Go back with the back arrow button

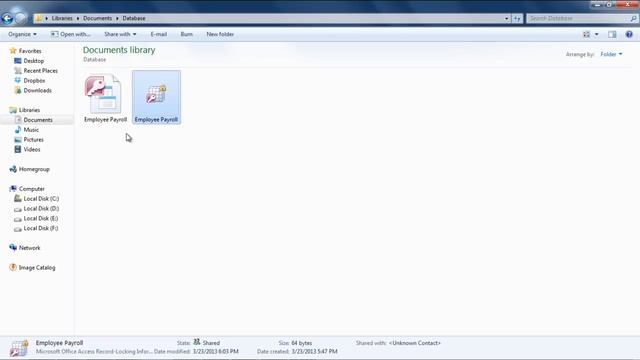(7, 18)
